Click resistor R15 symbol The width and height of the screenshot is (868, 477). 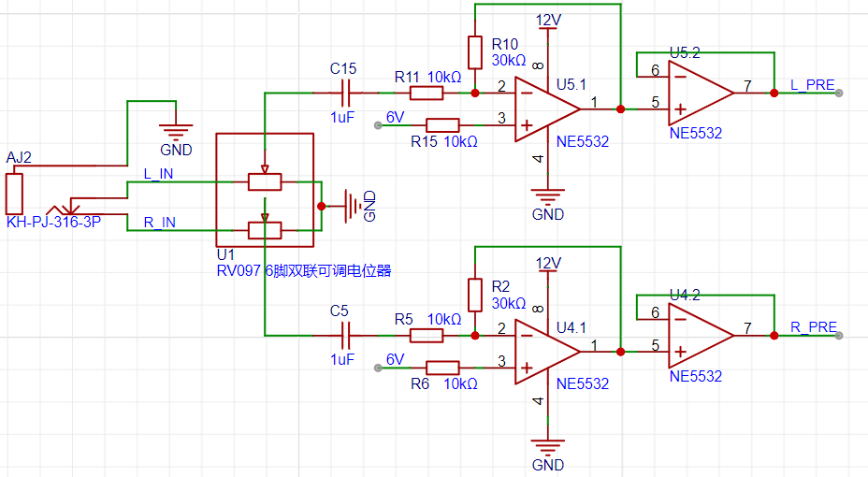(x=442, y=125)
